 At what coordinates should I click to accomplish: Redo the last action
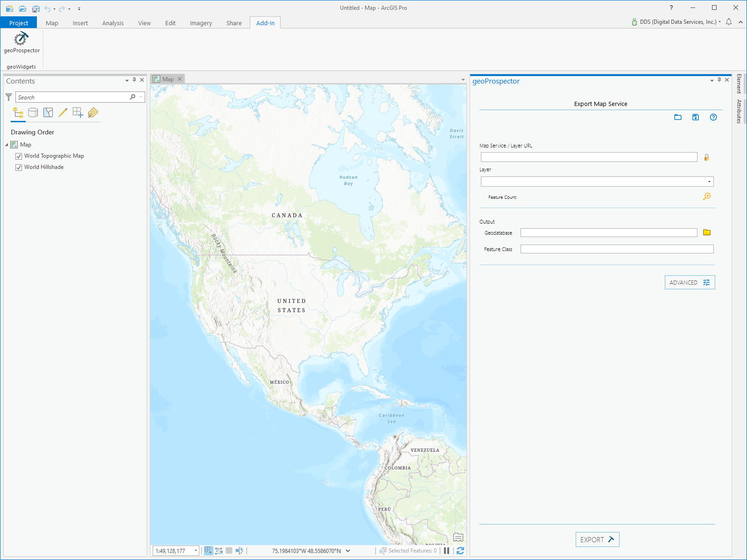tap(62, 8)
